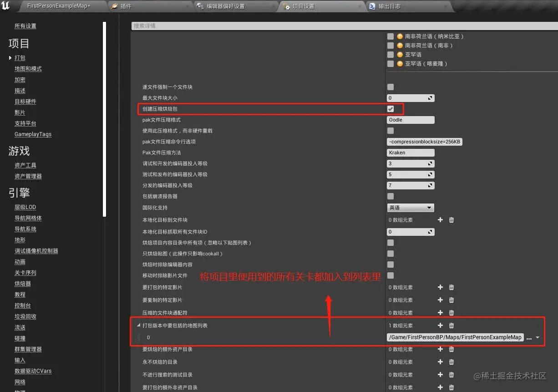
Task: Select the 项目设置 tab
Action: pyautogui.click(x=322, y=6)
